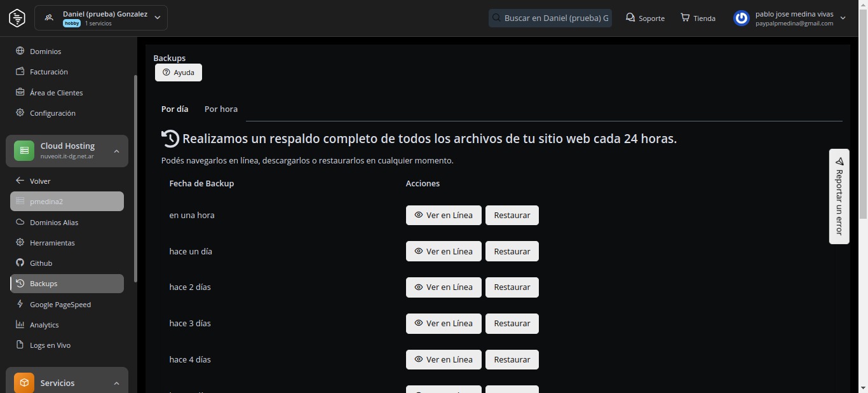Open the user profile dropdown chevron
Viewport: 868px width, 393px height.
843,18
